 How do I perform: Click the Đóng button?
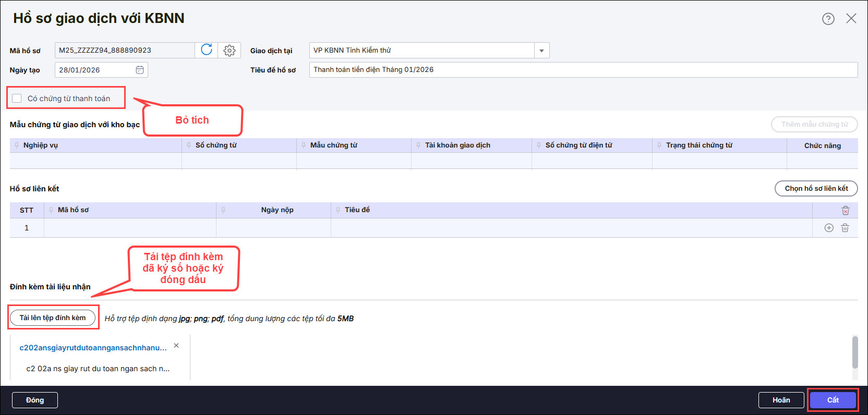pyautogui.click(x=35, y=400)
